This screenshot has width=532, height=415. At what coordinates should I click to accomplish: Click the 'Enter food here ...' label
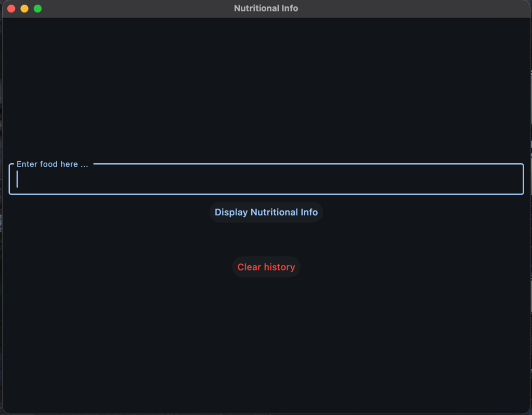pyautogui.click(x=52, y=164)
